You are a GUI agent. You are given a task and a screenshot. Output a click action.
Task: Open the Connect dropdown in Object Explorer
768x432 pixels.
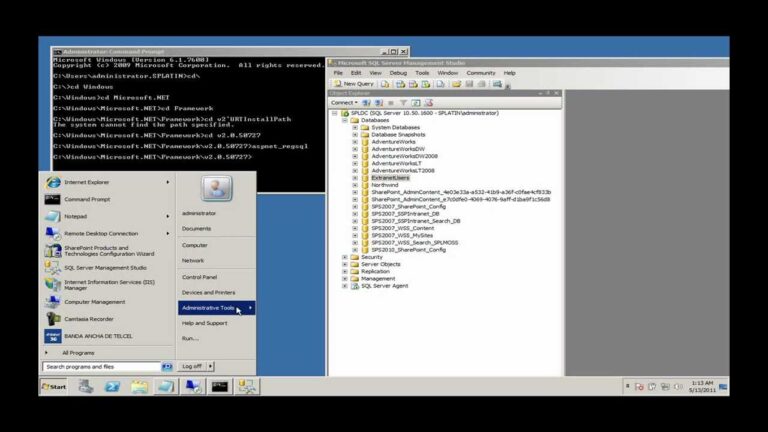click(x=344, y=103)
